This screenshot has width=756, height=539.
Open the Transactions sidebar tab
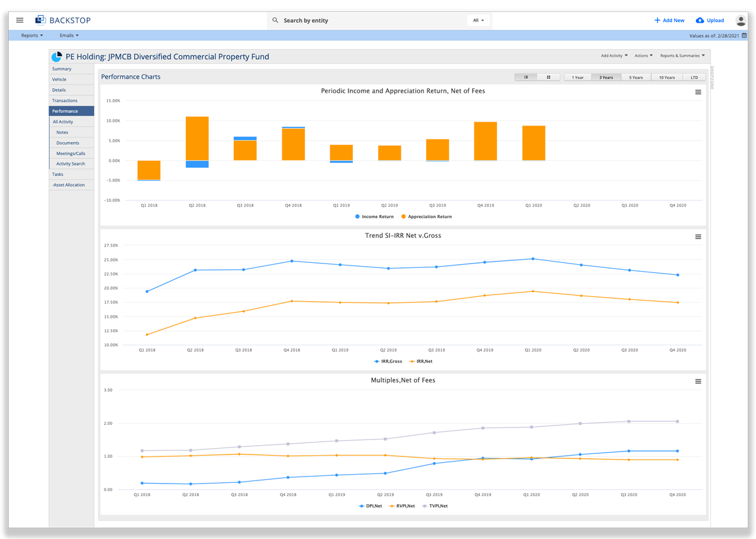coord(71,100)
